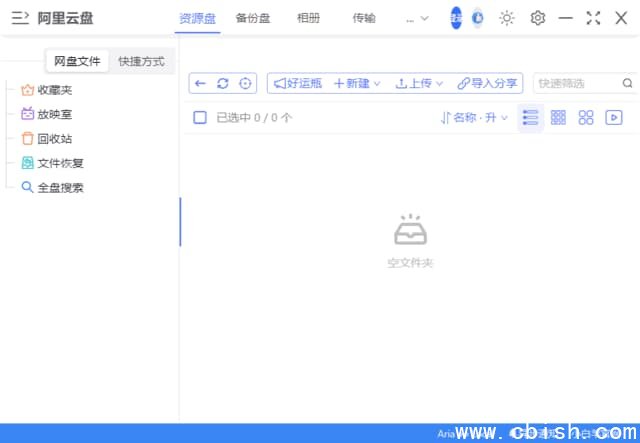Minimize the 阿里云盘 window
Viewport: 640px width, 443px height.
[x=566, y=18]
